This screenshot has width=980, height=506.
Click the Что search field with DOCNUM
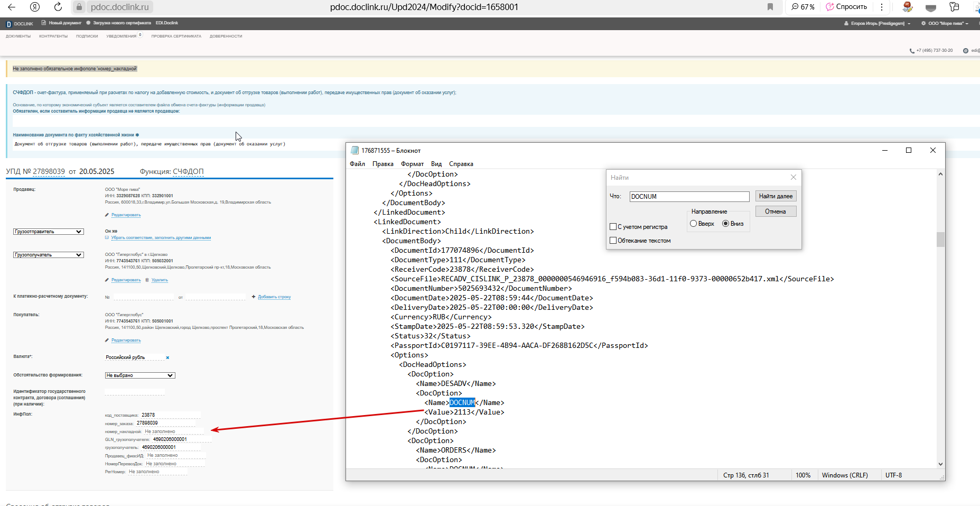click(689, 197)
